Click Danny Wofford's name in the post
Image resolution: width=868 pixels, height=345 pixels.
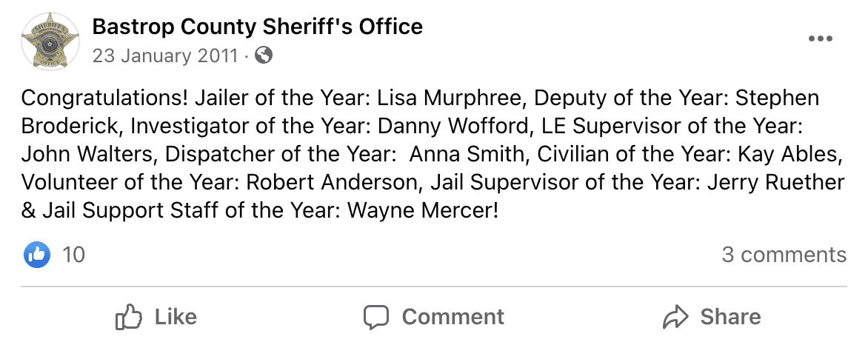point(452,126)
